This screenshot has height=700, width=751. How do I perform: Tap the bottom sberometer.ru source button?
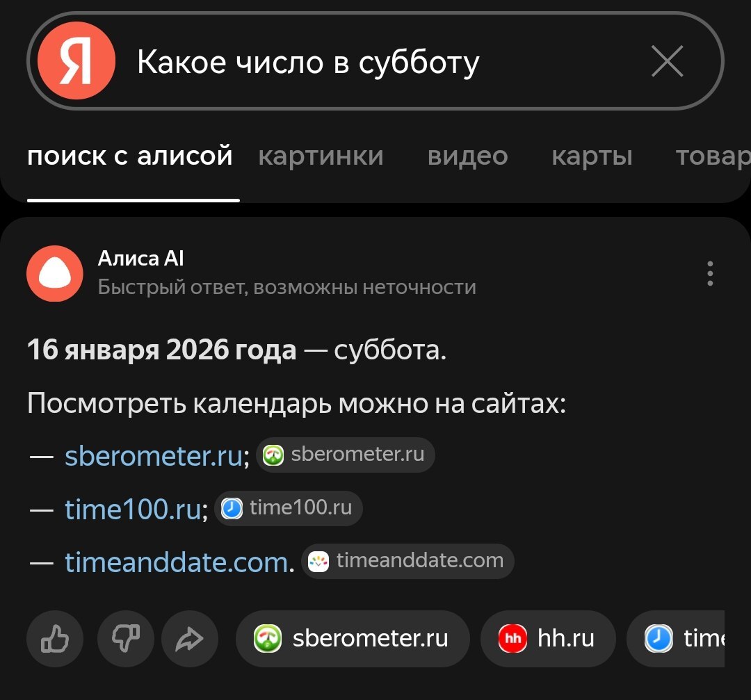pyautogui.click(x=353, y=639)
